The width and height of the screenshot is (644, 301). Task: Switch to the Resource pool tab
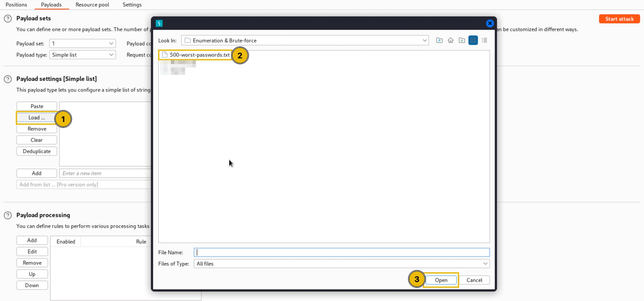[92, 5]
